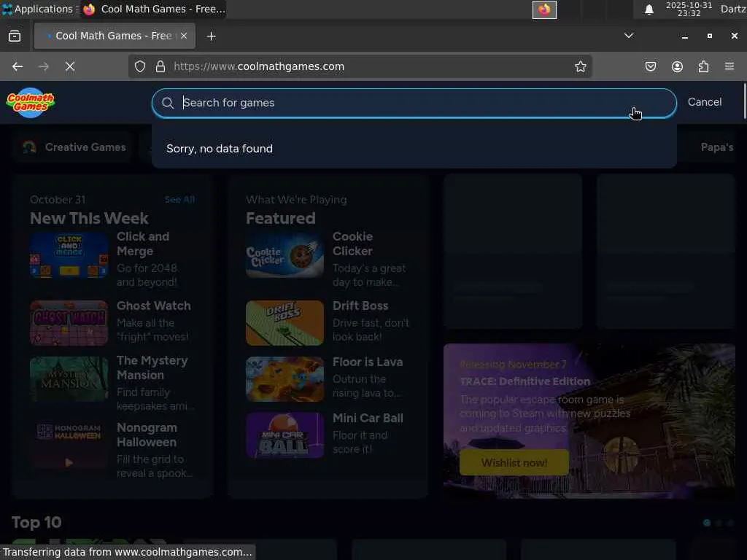View site security padlock info
This screenshot has width=747, height=560.
tap(160, 66)
